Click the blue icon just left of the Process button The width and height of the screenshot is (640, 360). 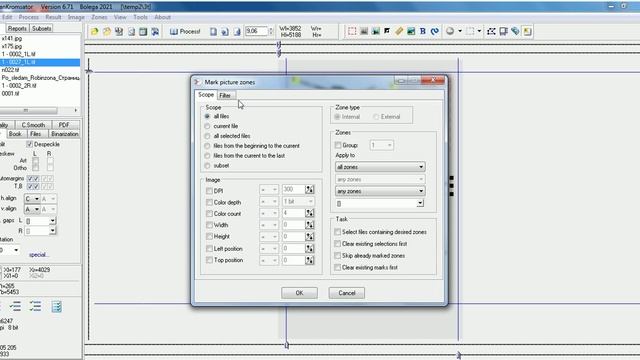pos(155,31)
